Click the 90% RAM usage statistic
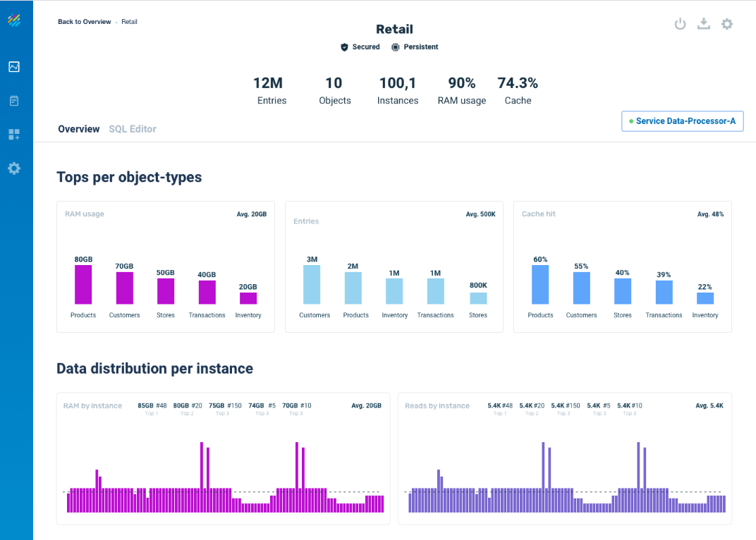The image size is (756, 540). (x=462, y=90)
